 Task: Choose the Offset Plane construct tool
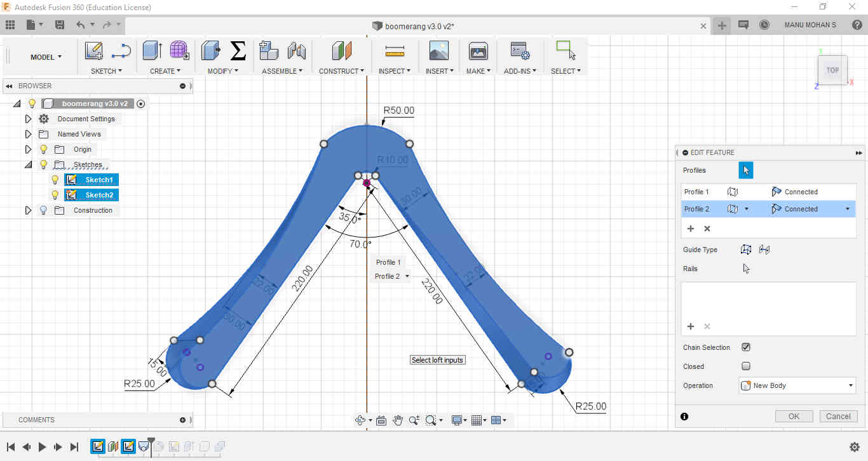tap(342, 51)
